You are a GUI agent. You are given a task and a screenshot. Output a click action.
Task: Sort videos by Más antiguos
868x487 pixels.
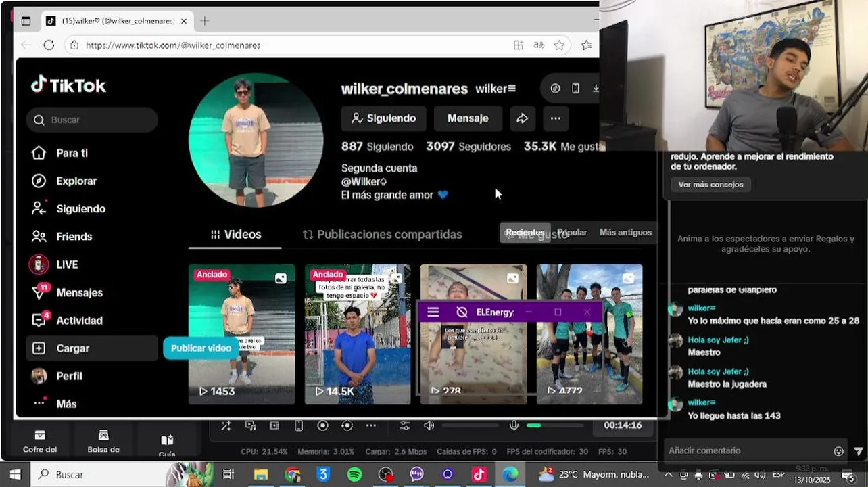click(625, 232)
